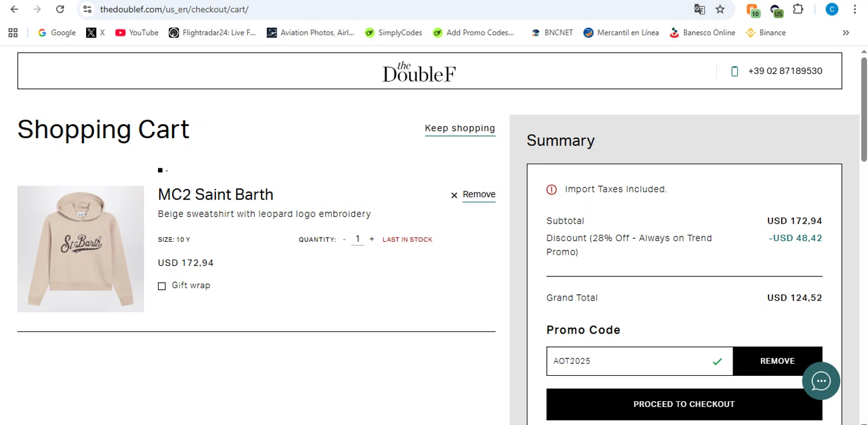Click the browser forward arrow
Image resolution: width=868 pixels, height=425 pixels.
coord(37,9)
